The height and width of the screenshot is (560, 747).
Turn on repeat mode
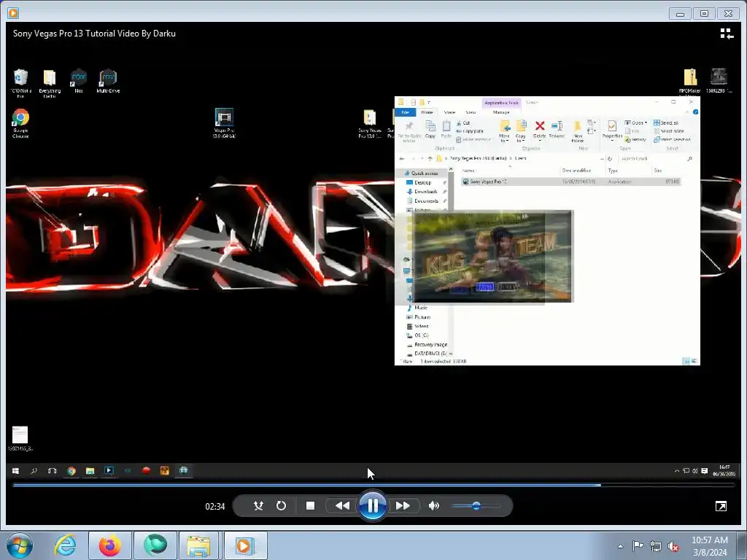pyautogui.click(x=281, y=506)
